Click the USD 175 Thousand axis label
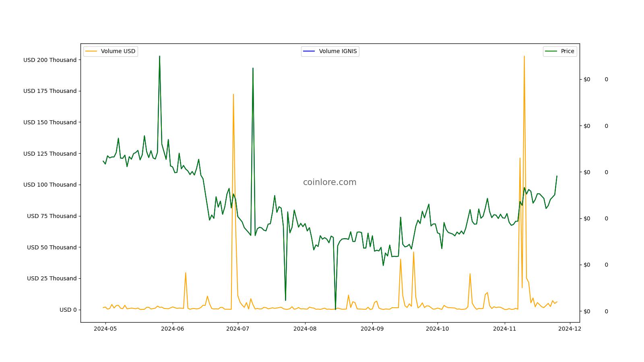Viewport: 644px width, 362px height. [x=50, y=91]
